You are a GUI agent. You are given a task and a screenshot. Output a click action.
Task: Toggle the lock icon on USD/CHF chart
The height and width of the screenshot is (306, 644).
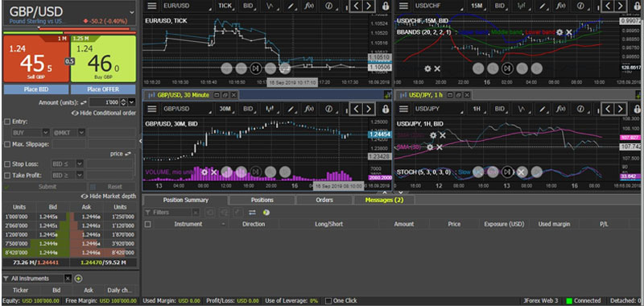637,6
